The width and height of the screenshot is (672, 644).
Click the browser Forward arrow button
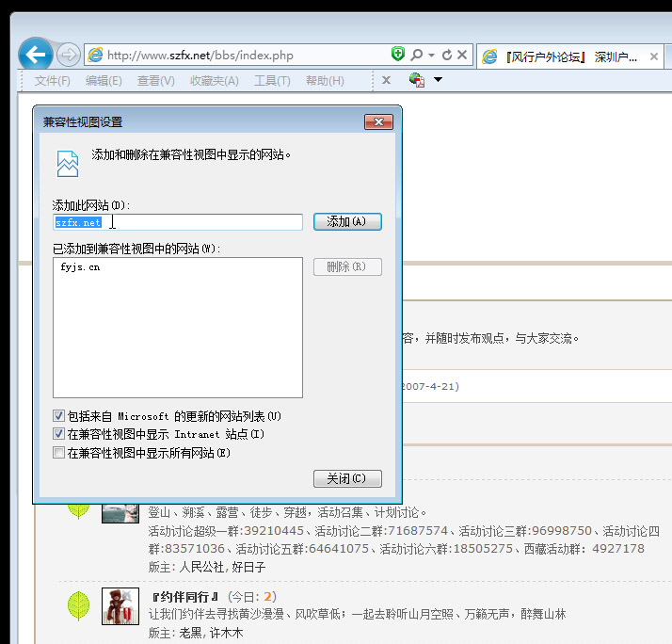tap(68, 55)
